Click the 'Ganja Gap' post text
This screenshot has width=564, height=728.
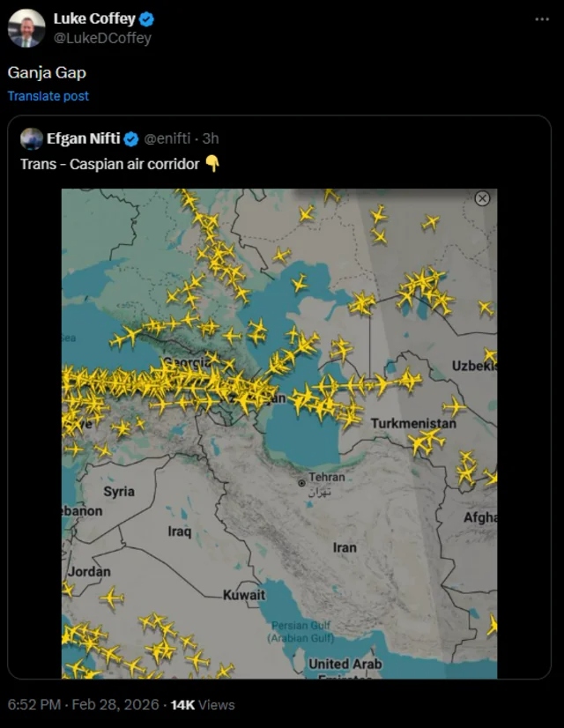(x=47, y=72)
